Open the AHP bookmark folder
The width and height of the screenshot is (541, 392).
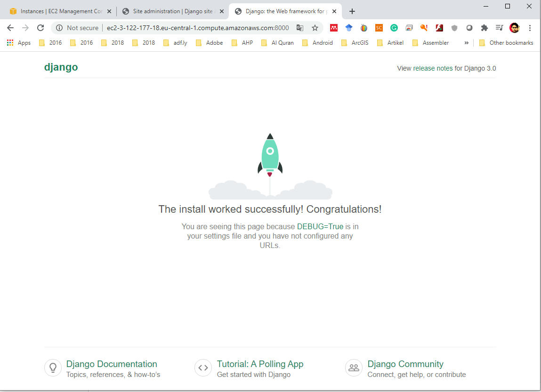[242, 43]
